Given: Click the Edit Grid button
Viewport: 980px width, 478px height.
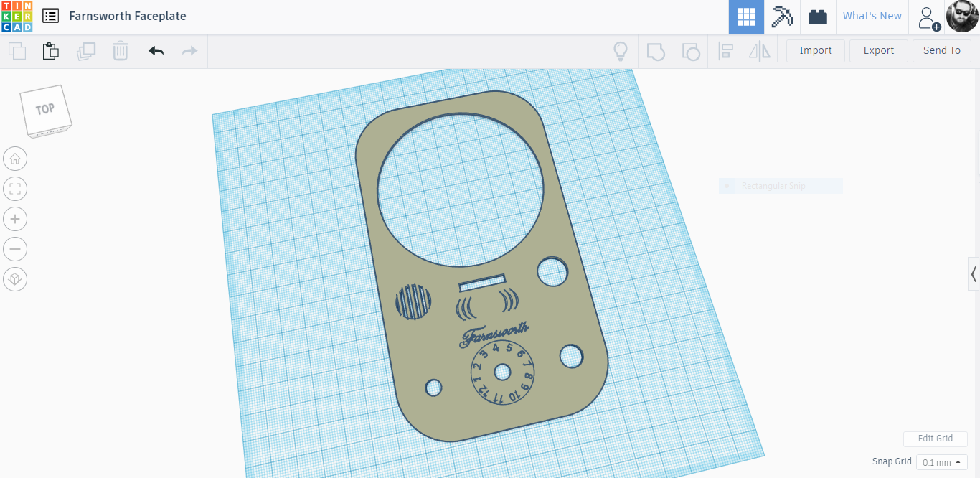Looking at the screenshot, I should tap(936, 439).
